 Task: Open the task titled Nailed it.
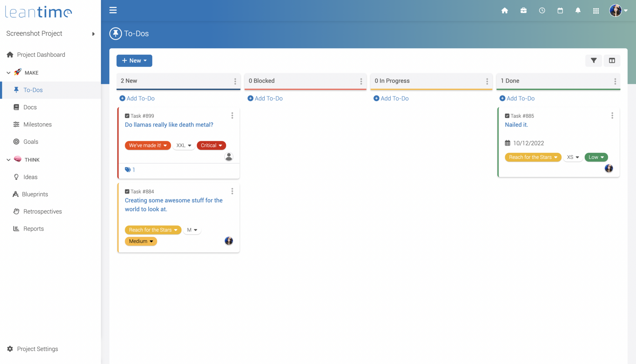tap(516, 125)
